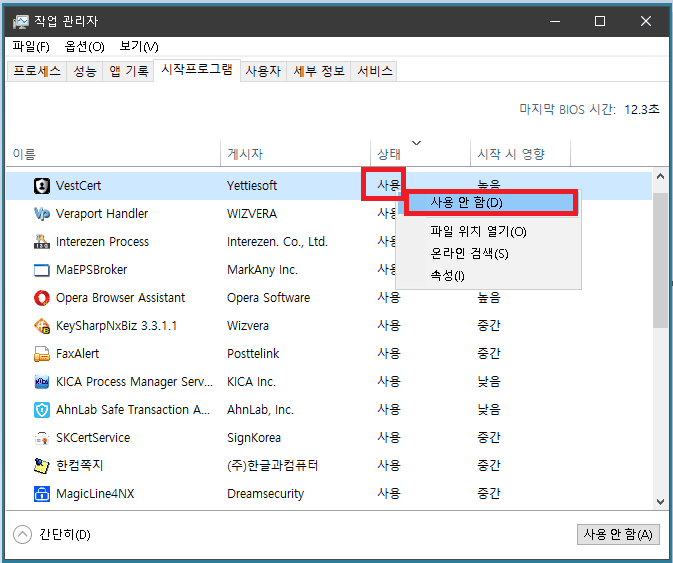The height and width of the screenshot is (563, 673).
Task: Collapse view with 간단히(D) arrow
Action: [x=22, y=535]
